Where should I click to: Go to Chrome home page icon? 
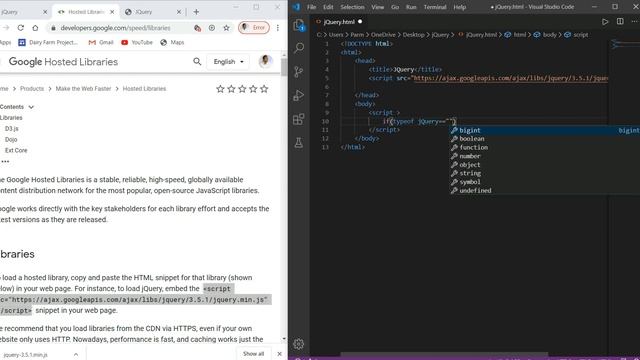click(36, 28)
